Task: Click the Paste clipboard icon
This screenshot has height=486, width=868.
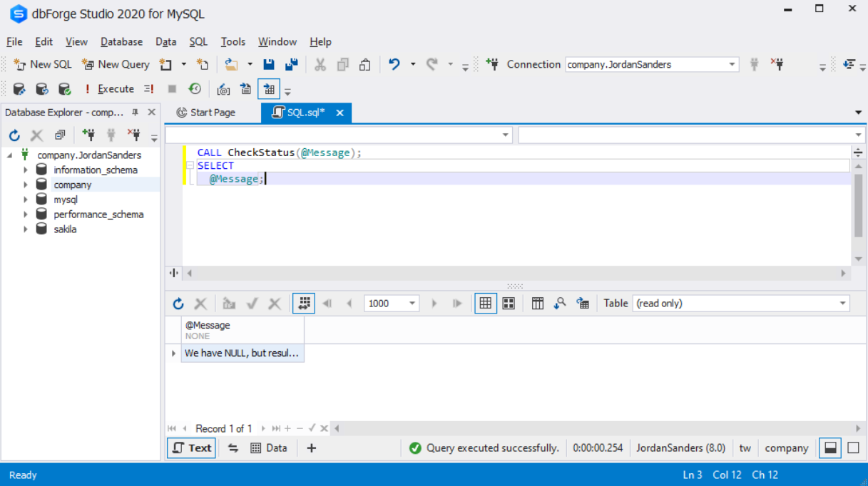Action: pos(365,65)
